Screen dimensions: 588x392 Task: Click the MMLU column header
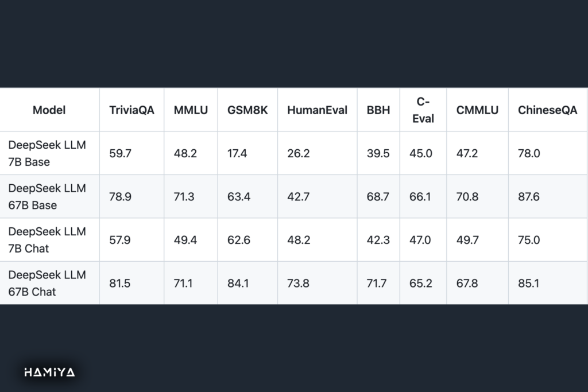click(x=191, y=110)
